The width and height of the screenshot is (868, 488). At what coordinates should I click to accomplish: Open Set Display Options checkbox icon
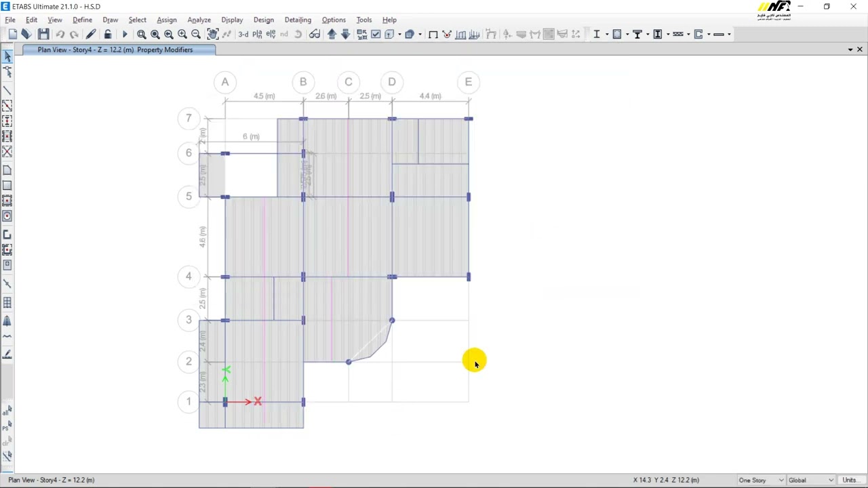(x=376, y=34)
